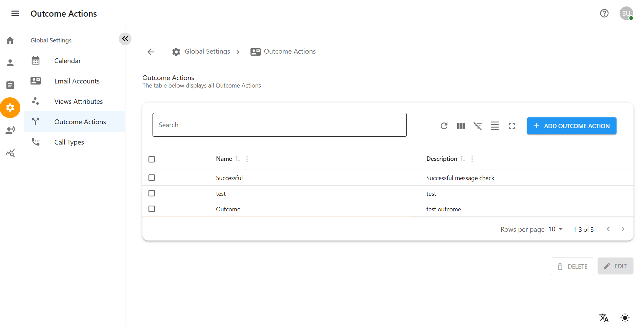
Task: Toggle the select-all header checkbox
Action: click(152, 159)
